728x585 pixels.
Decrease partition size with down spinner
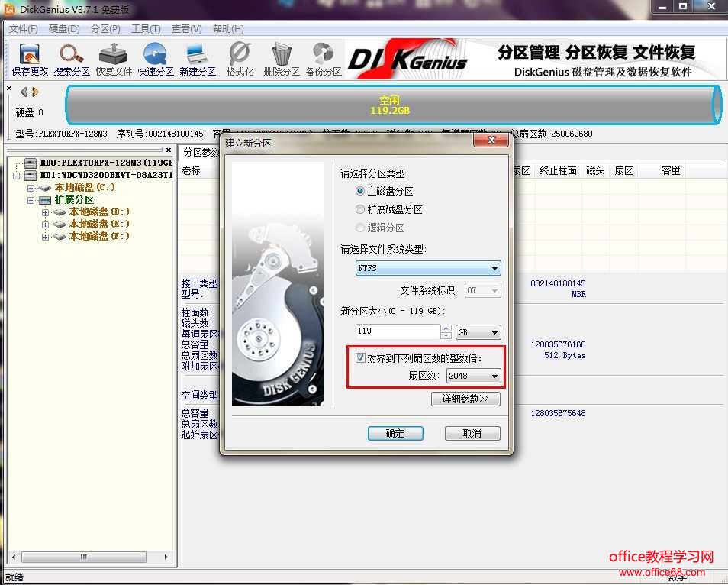click(x=446, y=335)
